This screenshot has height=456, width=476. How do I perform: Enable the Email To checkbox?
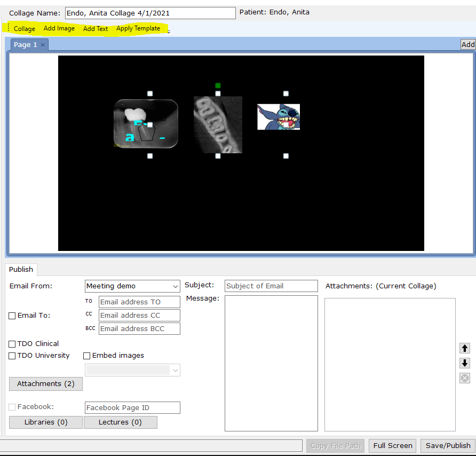pos(12,316)
